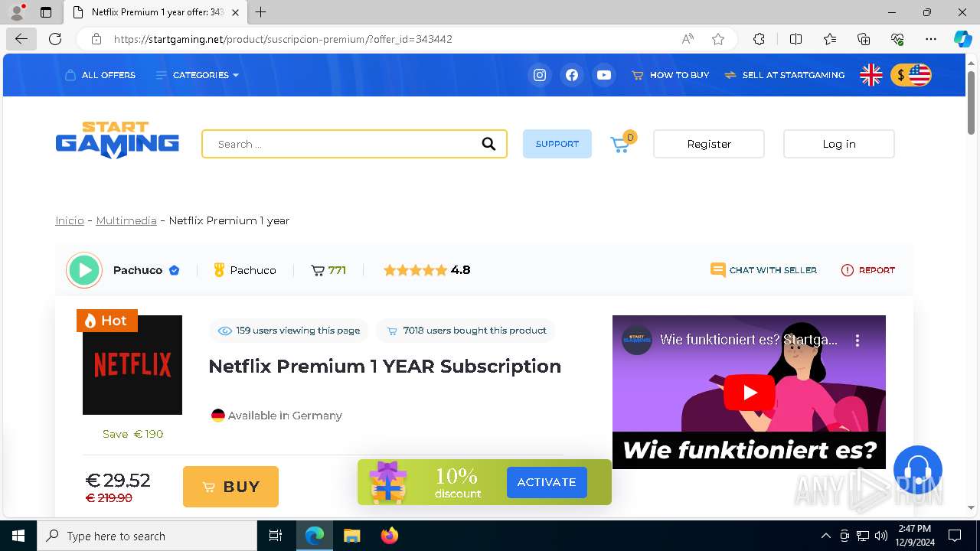Viewport: 980px width, 551px height.
Task: Open File Explorer from taskbar
Action: tap(351, 536)
